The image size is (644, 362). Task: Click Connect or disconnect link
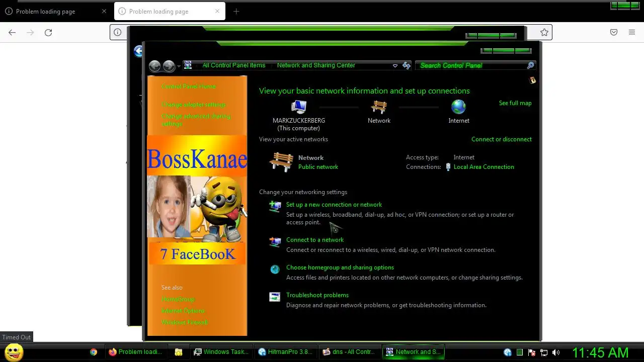coord(502,139)
